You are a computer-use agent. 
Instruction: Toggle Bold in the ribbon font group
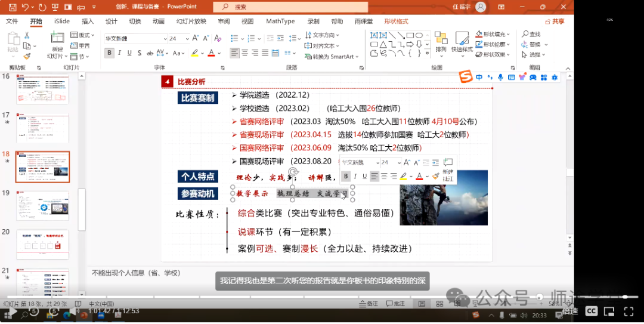(x=109, y=53)
